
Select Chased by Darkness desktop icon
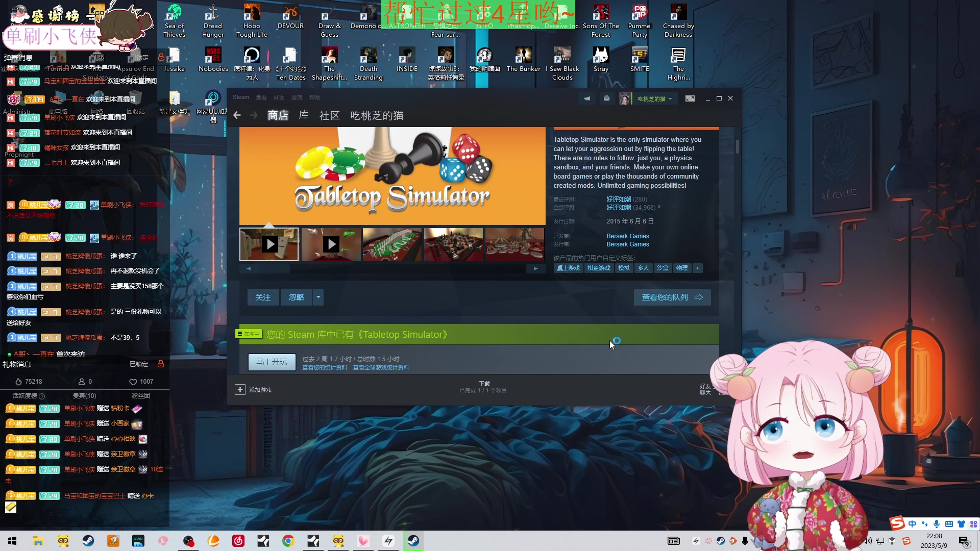click(678, 21)
